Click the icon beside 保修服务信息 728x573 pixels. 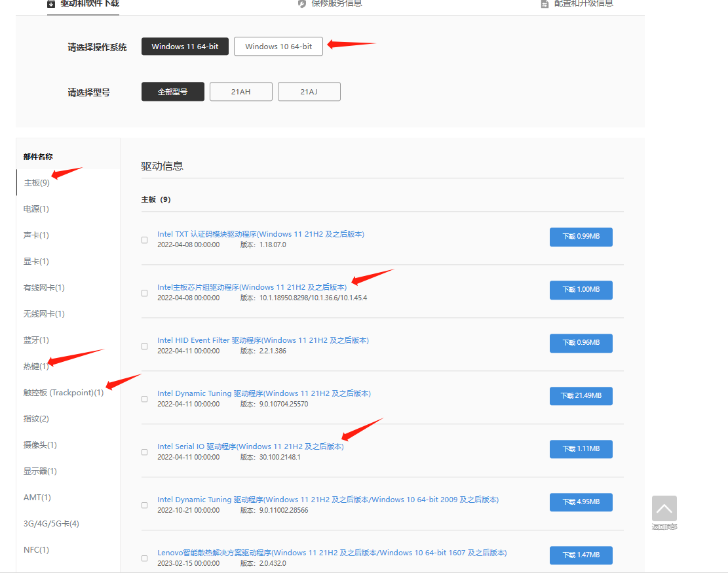[301, 3]
